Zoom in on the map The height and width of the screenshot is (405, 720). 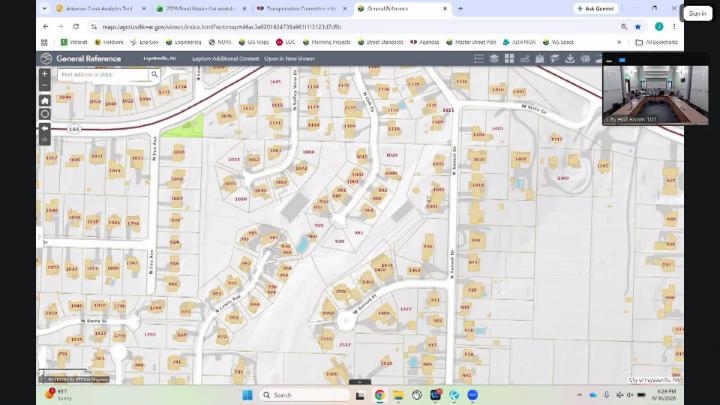pyautogui.click(x=45, y=73)
